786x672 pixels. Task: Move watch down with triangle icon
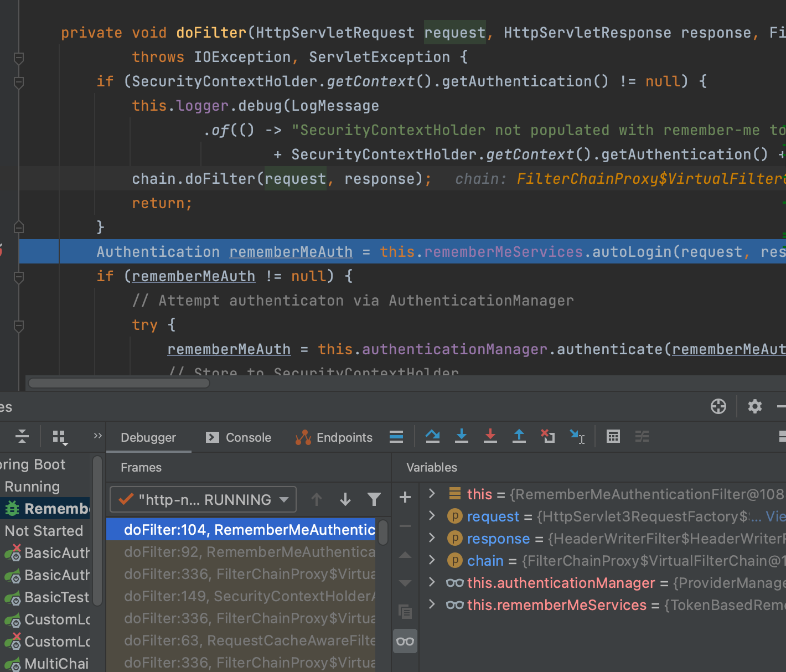[x=405, y=583]
